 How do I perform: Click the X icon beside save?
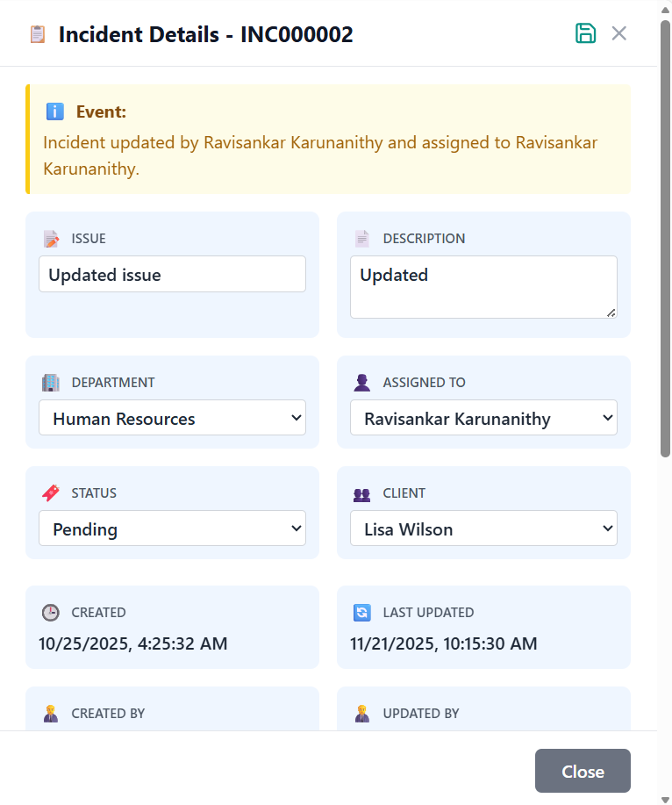[x=619, y=33]
